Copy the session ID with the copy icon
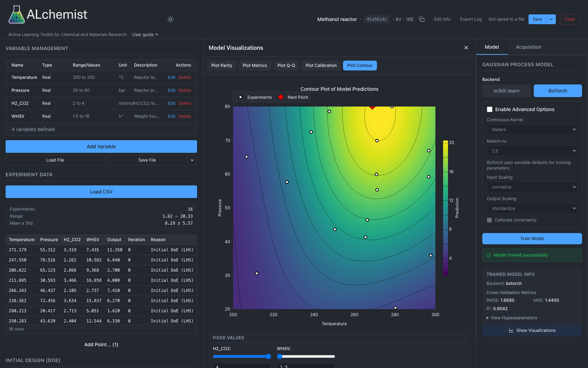This screenshot has width=588, height=368. [x=422, y=19]
